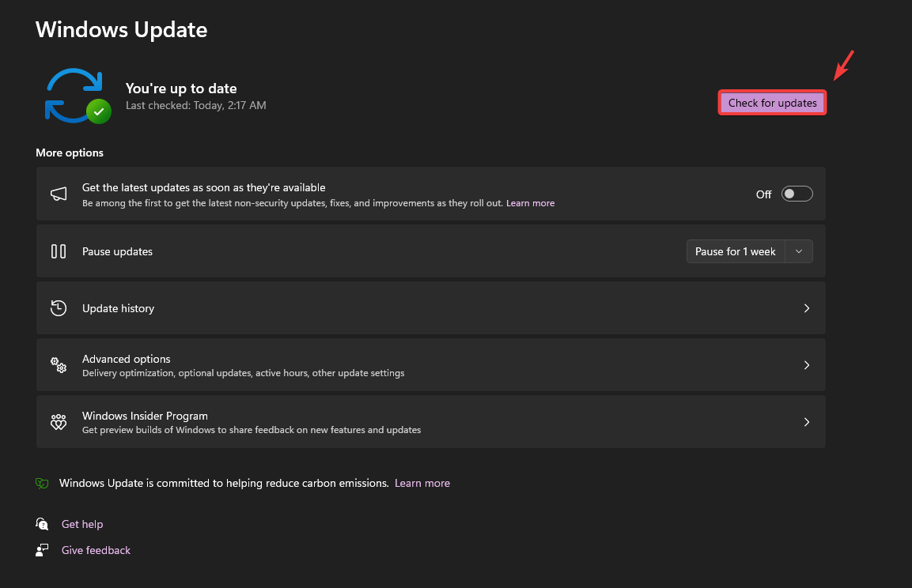Expand Windows Insider Program chevron
The image size is (912, 588).
806,422
